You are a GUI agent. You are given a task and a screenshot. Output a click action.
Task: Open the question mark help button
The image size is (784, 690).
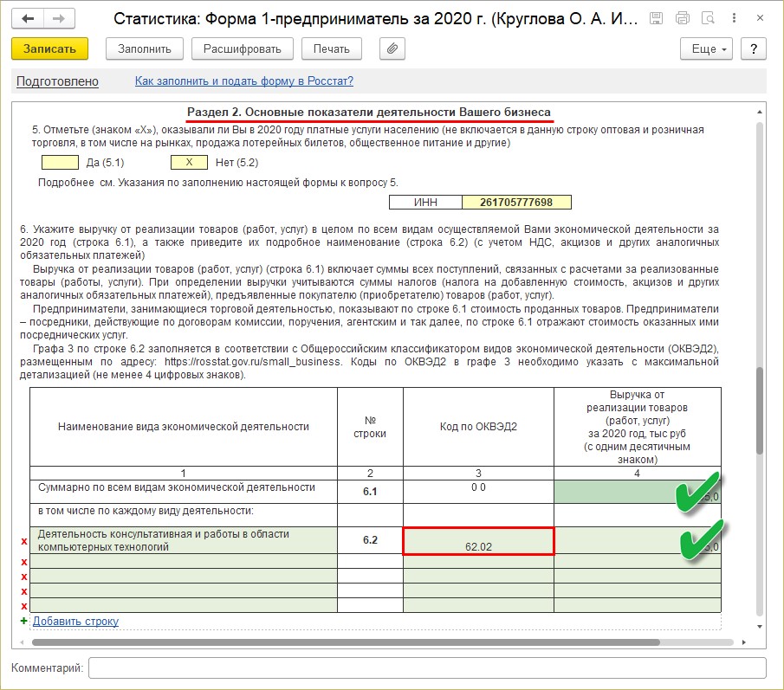coord(754,49)
